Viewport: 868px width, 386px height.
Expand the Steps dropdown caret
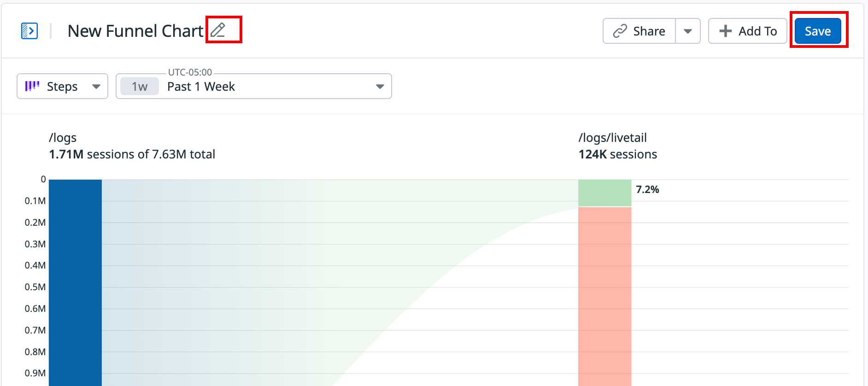pos(96,86)
